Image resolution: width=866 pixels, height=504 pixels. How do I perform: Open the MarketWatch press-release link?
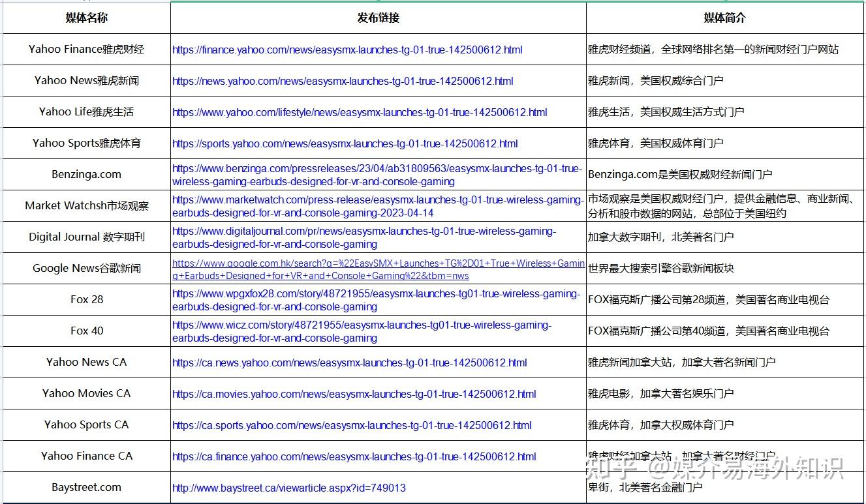pos(378,206)
